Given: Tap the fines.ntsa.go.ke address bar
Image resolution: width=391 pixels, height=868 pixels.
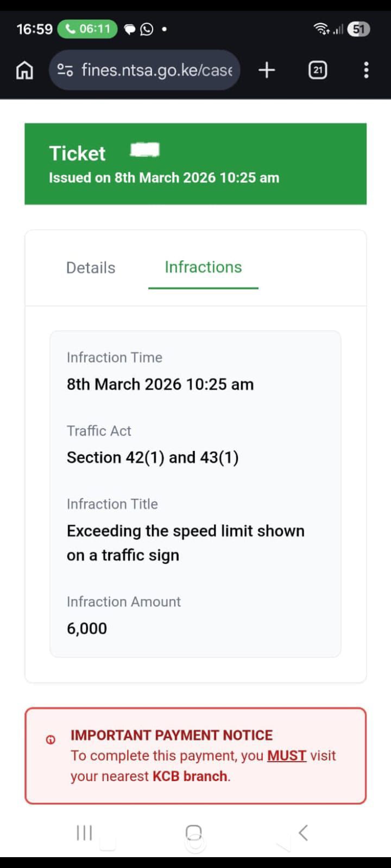Looking at the screenshot, I should point(156,70).
